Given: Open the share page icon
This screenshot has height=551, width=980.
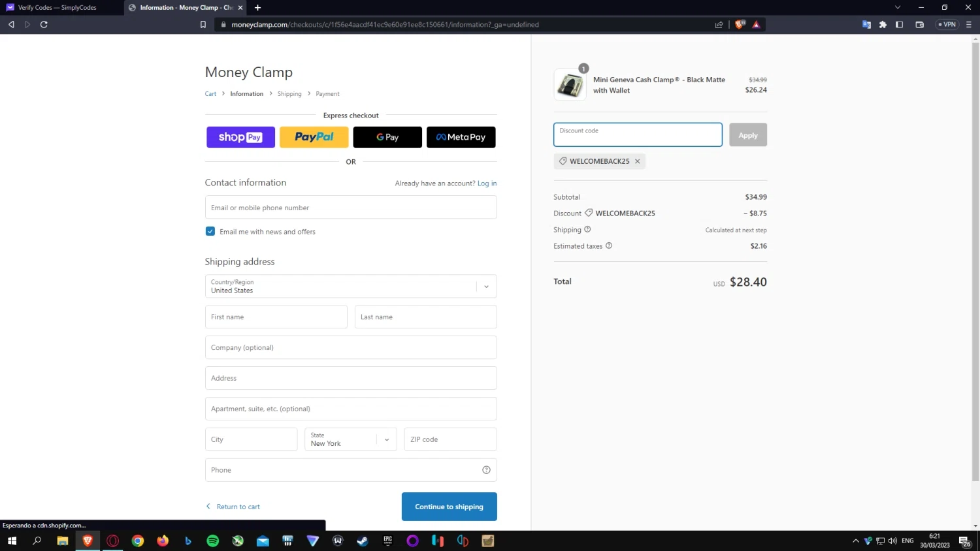Looking at the screenshot, I should (719, 25).
